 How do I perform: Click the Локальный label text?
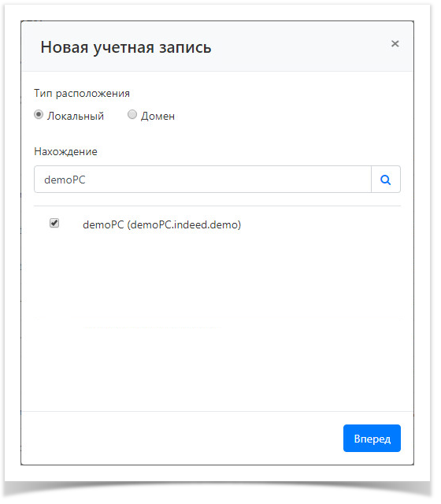point(76,117)
